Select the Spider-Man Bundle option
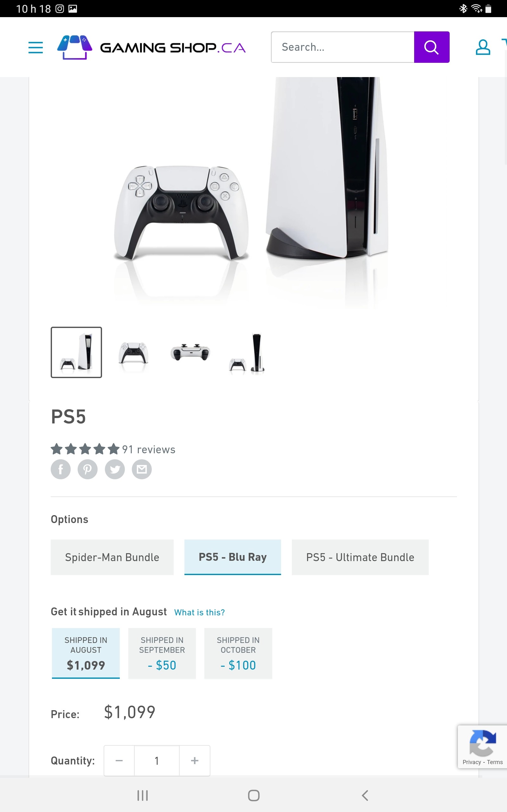The image size is (507, 812). pos(112,557)
